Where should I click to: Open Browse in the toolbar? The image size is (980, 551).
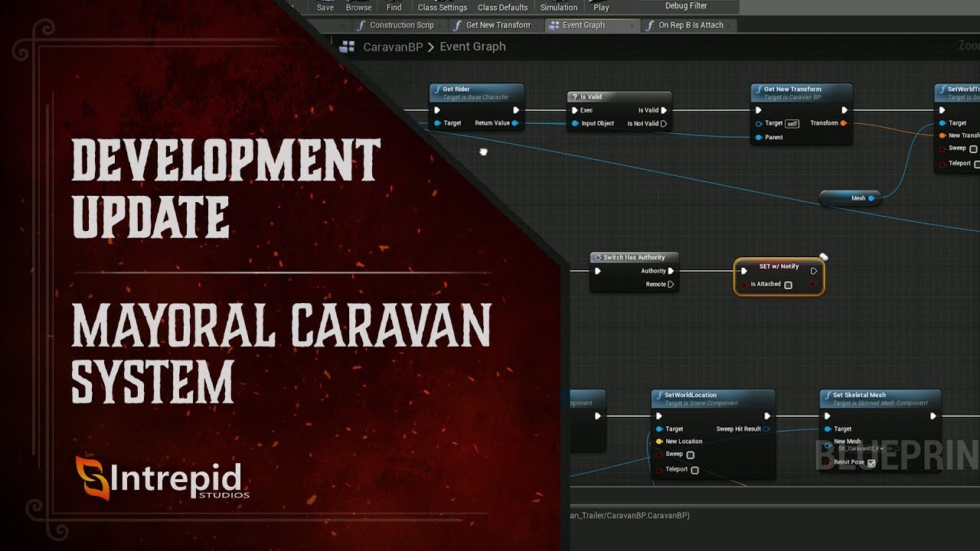358,7
